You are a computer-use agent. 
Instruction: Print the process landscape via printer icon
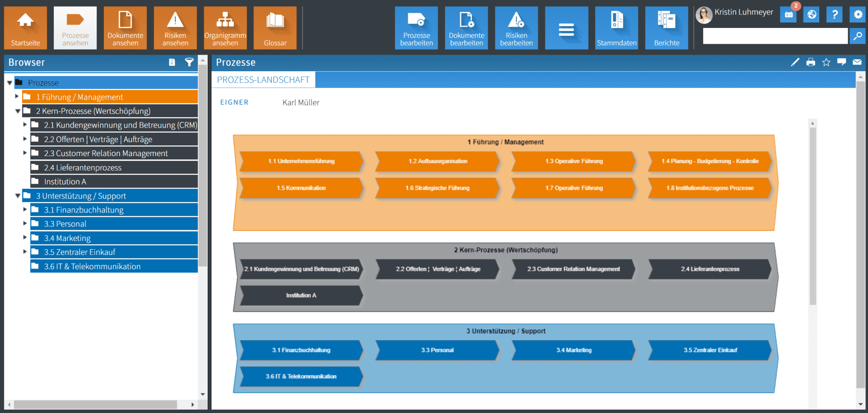[x=810, y=62]
